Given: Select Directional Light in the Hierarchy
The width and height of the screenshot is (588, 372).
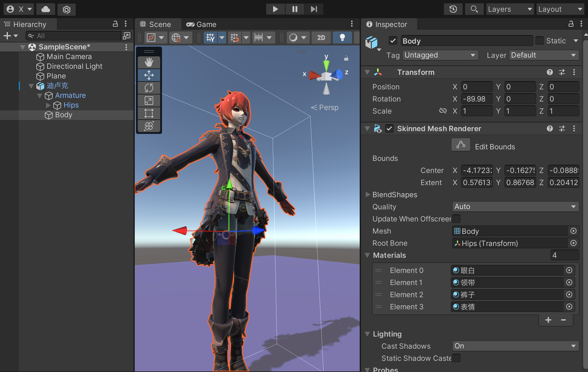Looking at the screenshot, I should pyautogui.click(x=74, y=66).
